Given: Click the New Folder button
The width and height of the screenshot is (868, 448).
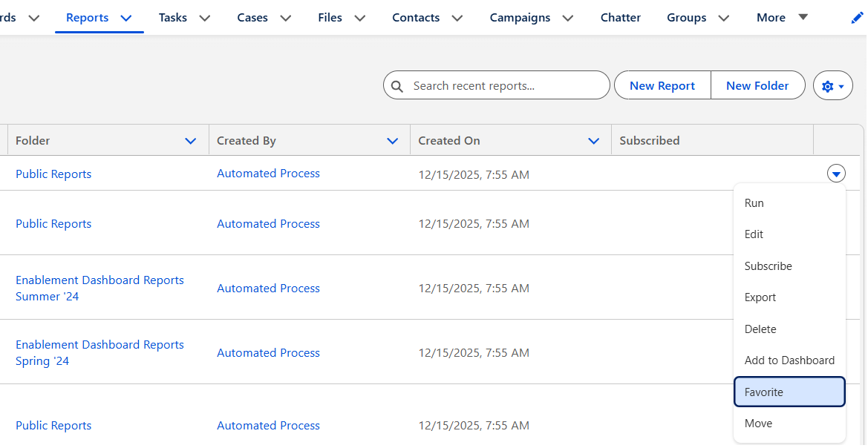Looking at the screenshot, I should pos(757,86).
